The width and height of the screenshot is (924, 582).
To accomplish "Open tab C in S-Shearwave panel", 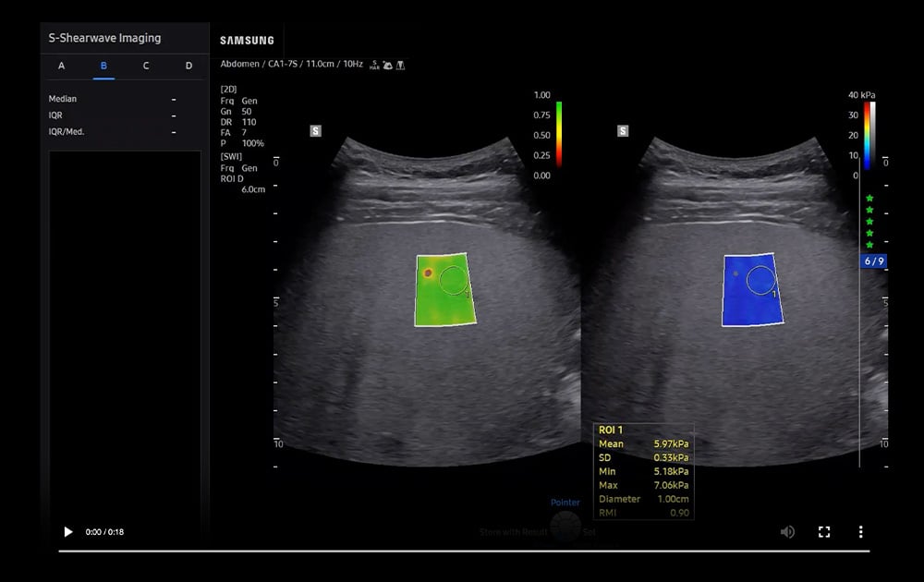I will [146, 66].
